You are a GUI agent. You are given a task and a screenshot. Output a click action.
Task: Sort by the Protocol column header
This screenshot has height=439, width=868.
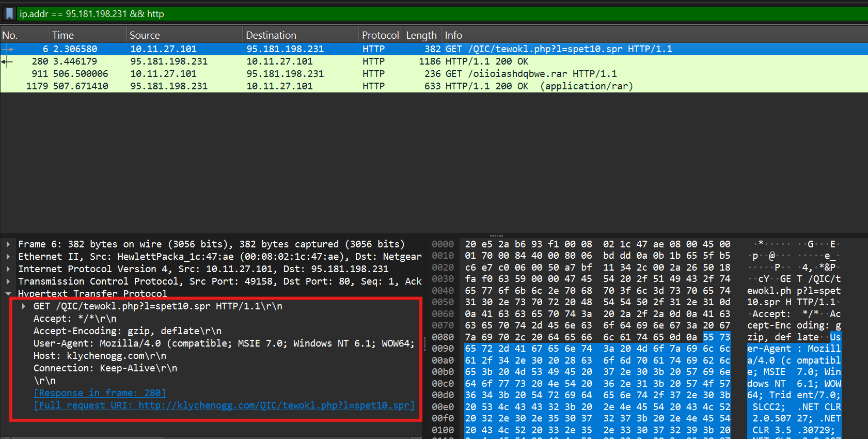pyautogui.click(x=381, y=35)
